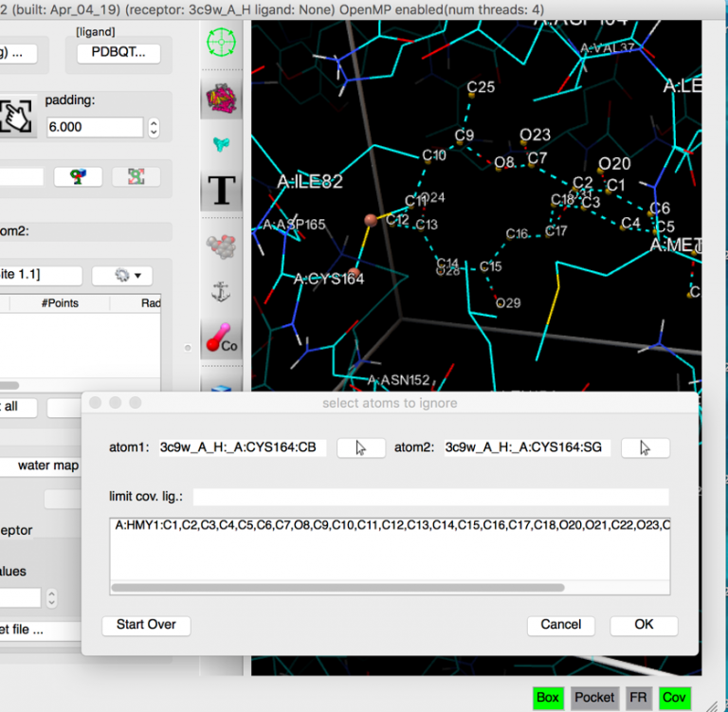Click the covalent bond Co icon
This screenshot has width=728, height=712.
[221, 340]
